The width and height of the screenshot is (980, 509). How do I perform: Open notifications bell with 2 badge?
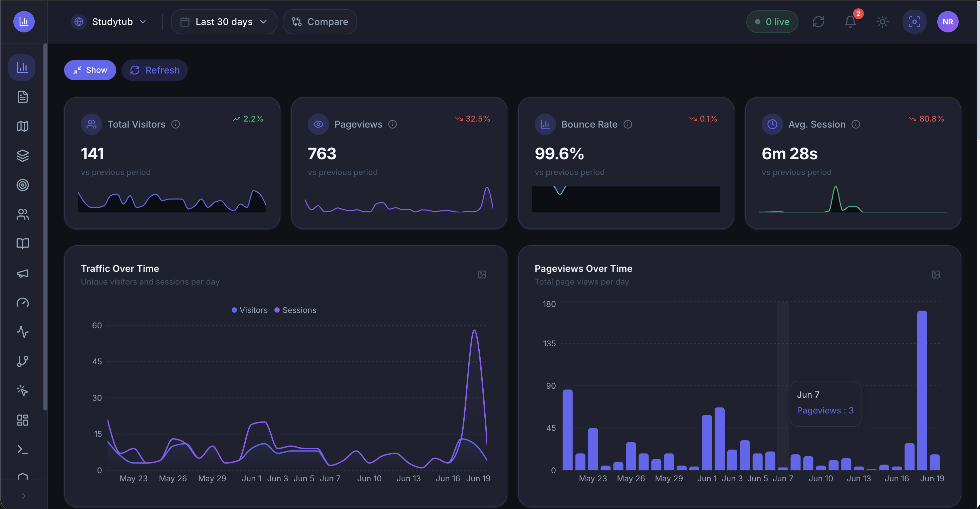850,22
